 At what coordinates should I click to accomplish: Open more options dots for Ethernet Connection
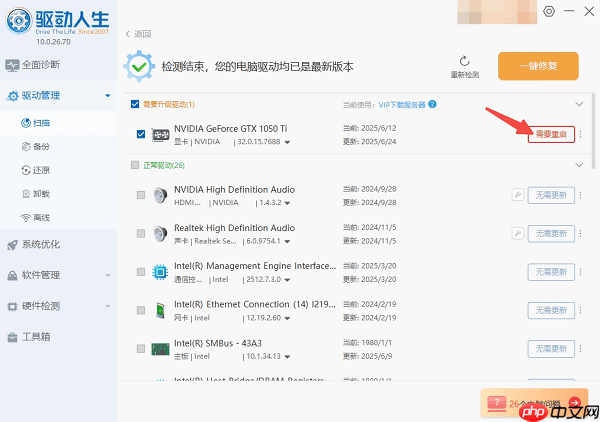580,310
